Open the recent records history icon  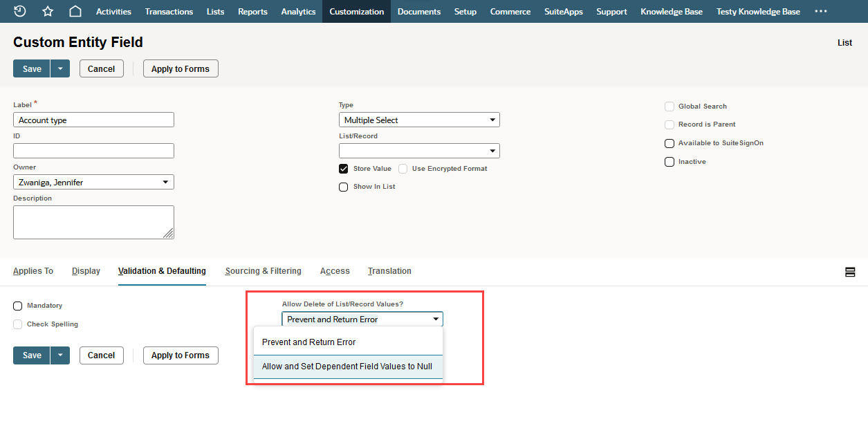19,11
